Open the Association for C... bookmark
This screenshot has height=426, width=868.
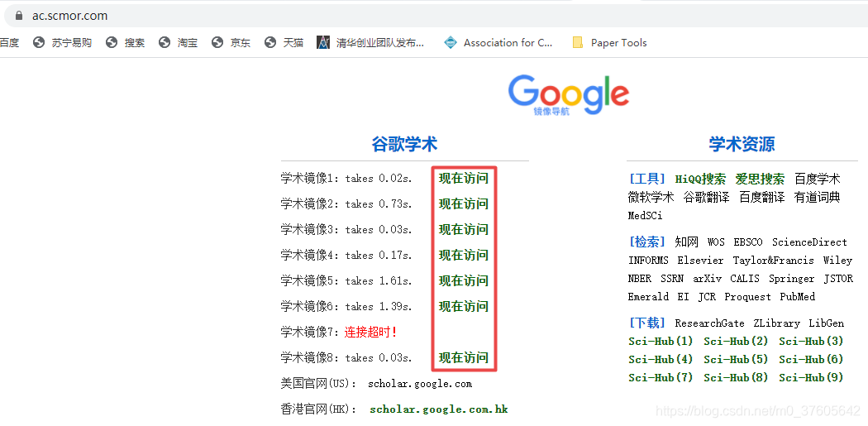(x=498, y=43)
